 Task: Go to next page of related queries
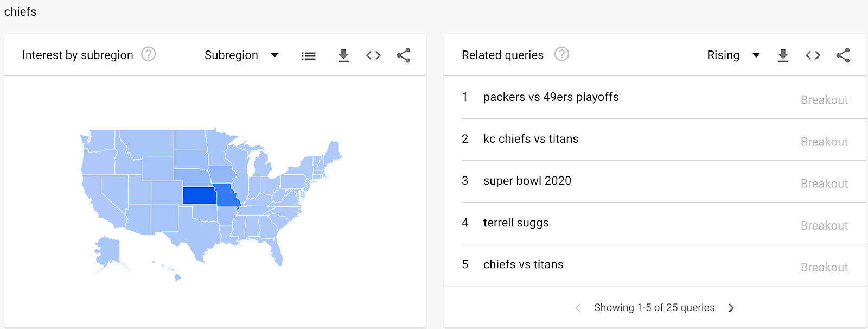click(731, 307)
